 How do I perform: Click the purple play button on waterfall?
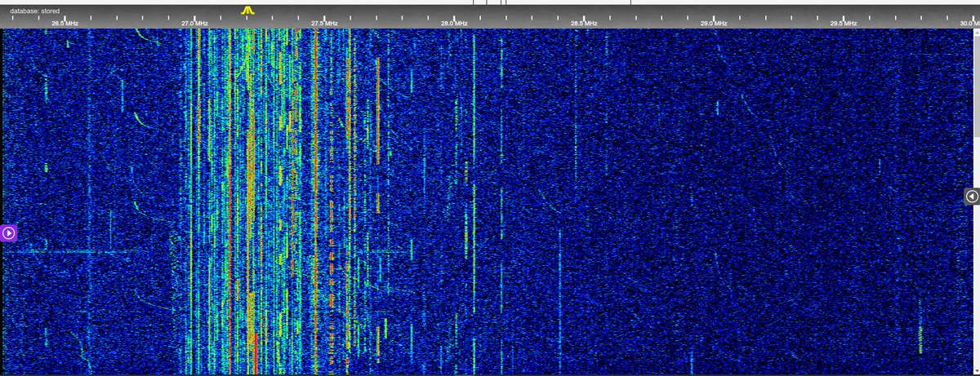click(x=9, y=234)
